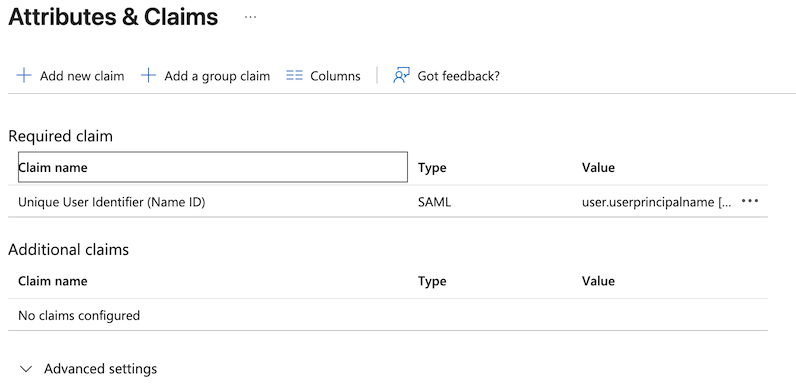Select the Add new claim text button
Viewport: 796px width, 389px height.
coord(82,76)
